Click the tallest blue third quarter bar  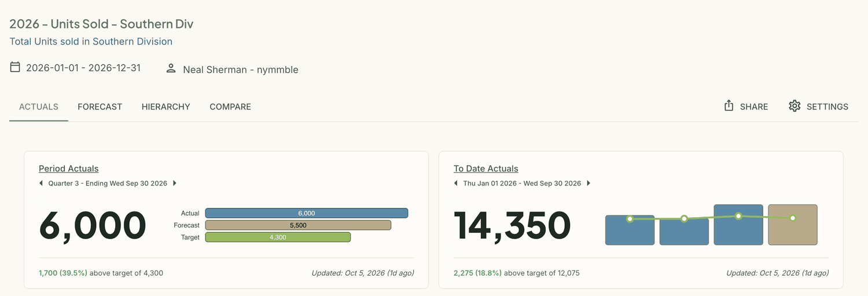click(x=738, y=225)
